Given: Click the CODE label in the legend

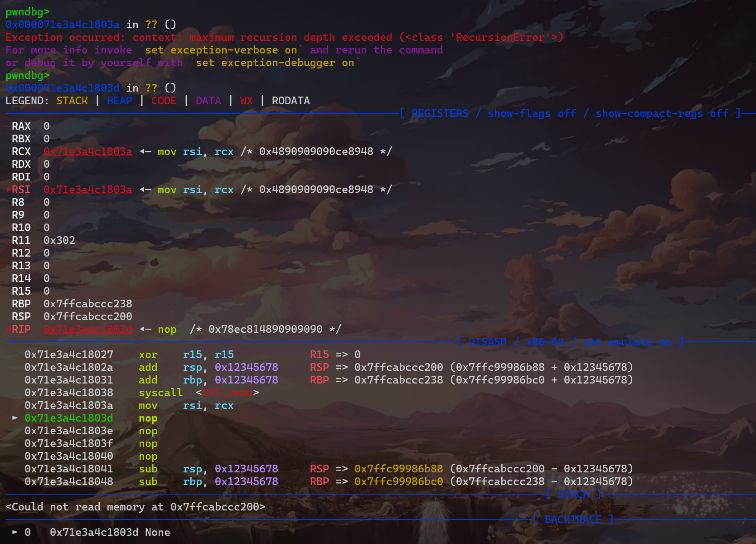Looking at the screenshot, I should pos(164,101).
